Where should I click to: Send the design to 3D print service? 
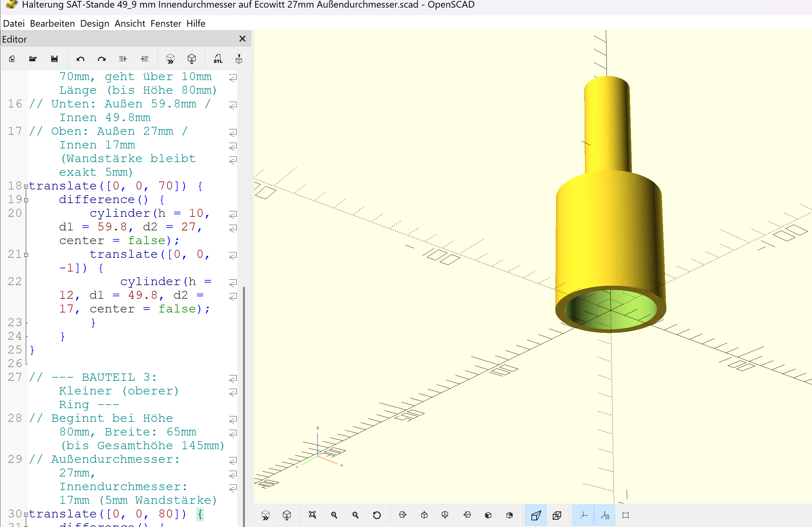point(239,58)
